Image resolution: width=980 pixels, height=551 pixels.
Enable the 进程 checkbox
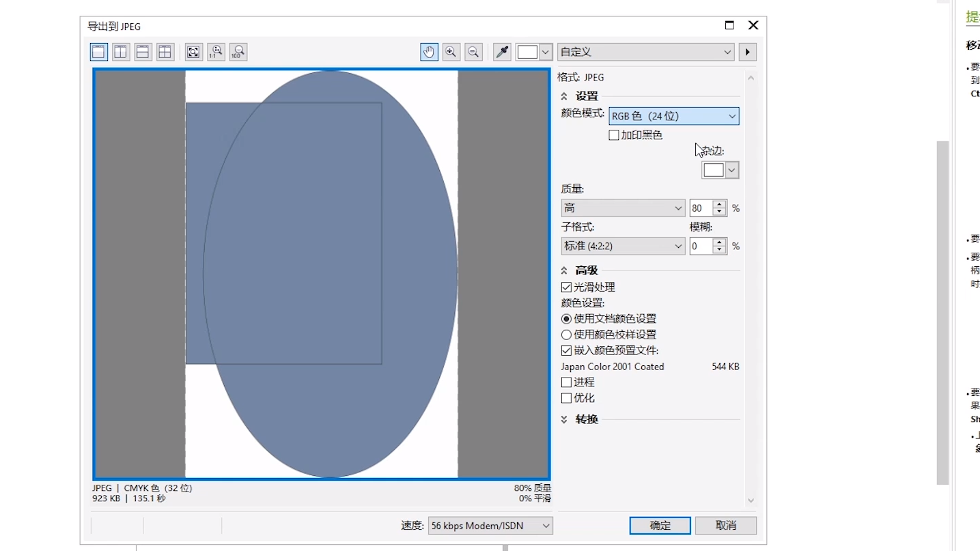(x=566, y=382)
